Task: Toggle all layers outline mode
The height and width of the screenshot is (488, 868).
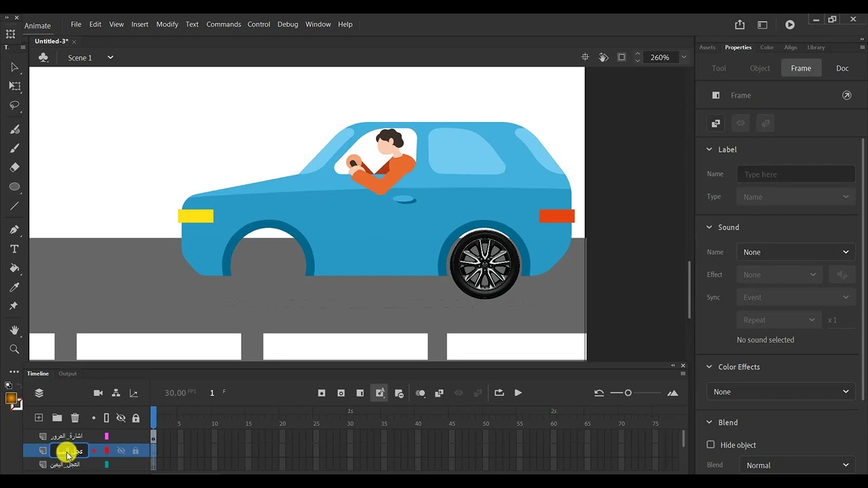Action: pos(106,418)
